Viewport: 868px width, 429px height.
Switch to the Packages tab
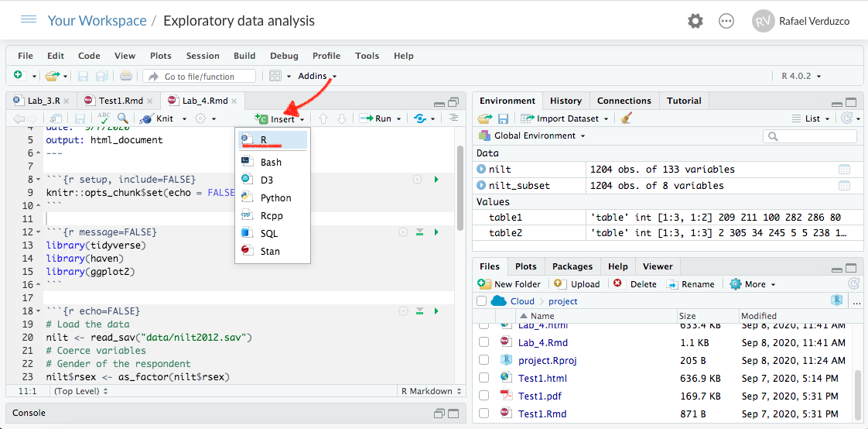(572, 266)
